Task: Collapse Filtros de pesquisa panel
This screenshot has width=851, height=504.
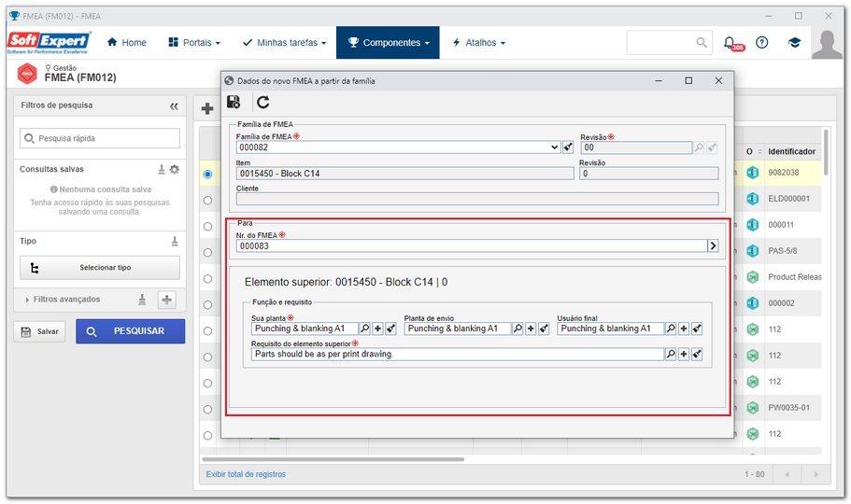Action: (174, 106)
